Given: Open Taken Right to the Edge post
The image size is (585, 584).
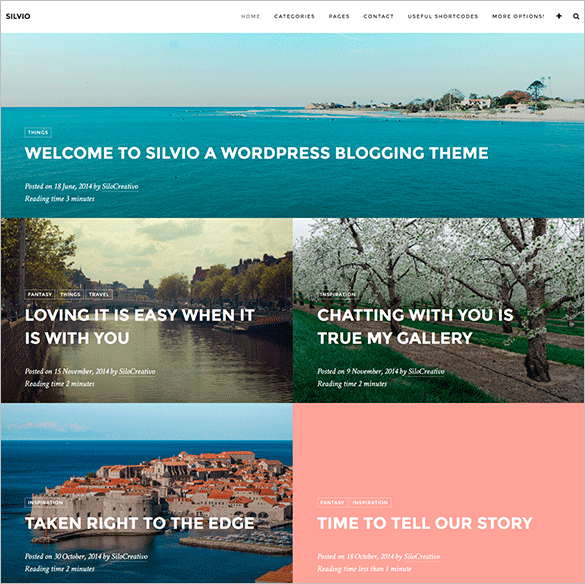Looking at the screenshot, I should click(140, 523).
